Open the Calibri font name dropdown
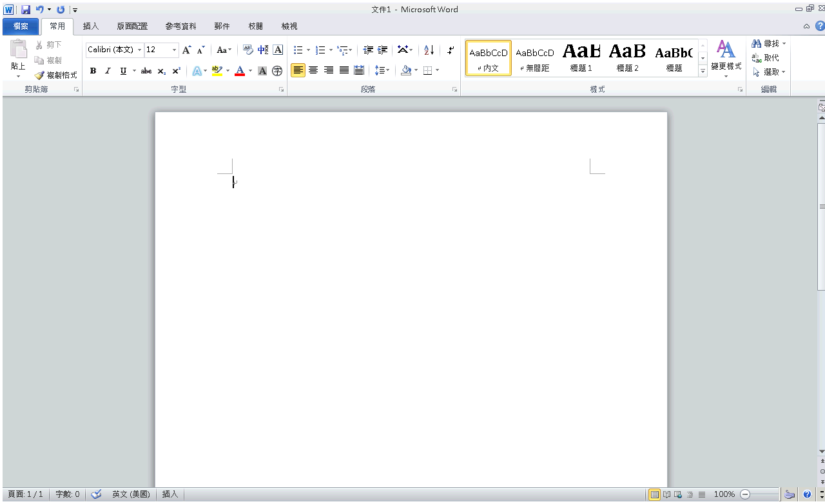Image resolution: width=825 pixels, height=504 pixels. point(139,50)
